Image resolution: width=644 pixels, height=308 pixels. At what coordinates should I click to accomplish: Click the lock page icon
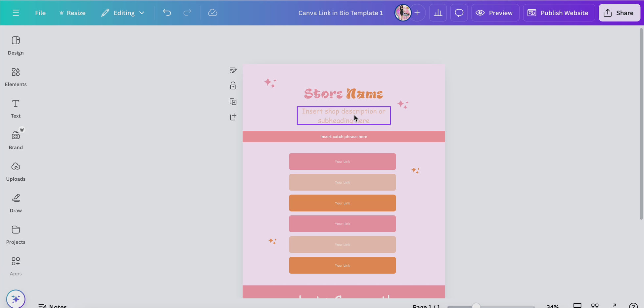(233, 86)
